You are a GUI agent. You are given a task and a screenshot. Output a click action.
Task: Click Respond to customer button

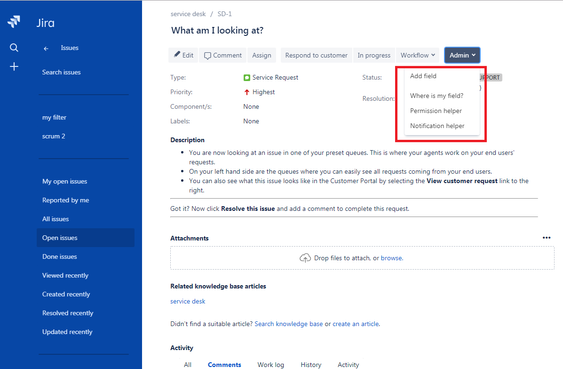tap(316, 55)
